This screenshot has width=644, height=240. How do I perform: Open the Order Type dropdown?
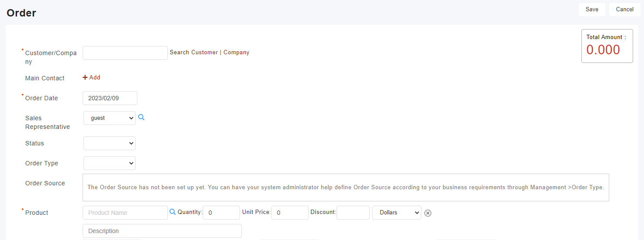[x=110, y=163]
